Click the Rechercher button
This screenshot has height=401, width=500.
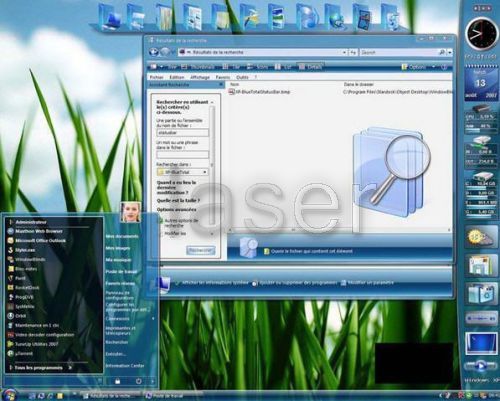click(x=200, y=250)
